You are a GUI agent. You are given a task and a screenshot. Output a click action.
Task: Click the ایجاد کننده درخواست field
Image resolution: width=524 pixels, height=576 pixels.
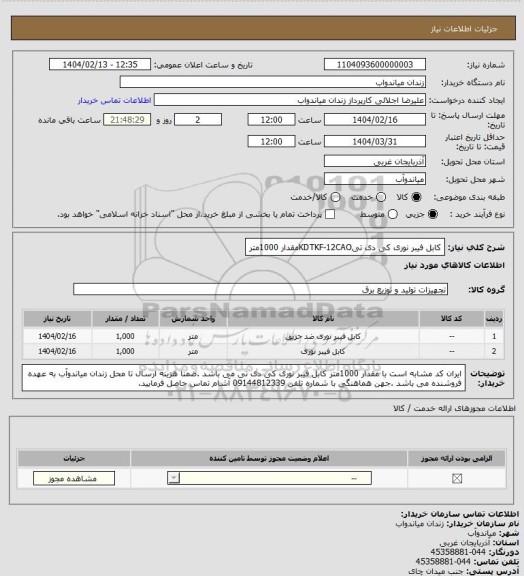[x=290, y=100]
